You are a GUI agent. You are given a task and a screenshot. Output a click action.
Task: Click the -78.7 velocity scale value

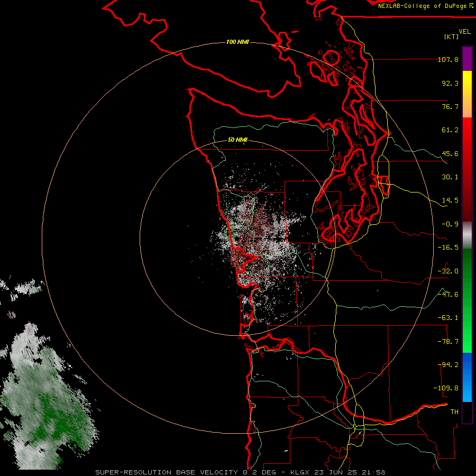tap(448, 342)
